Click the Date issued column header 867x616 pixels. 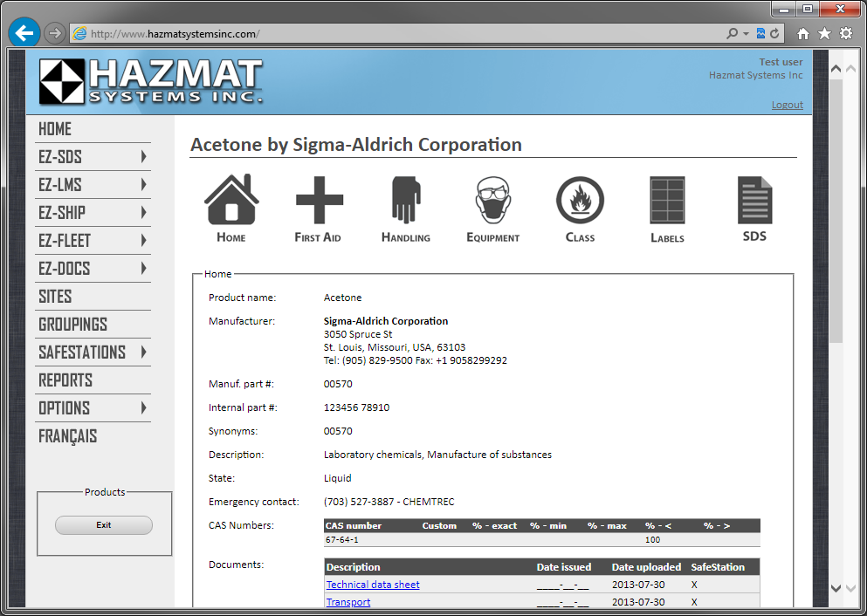coord(563,567)
